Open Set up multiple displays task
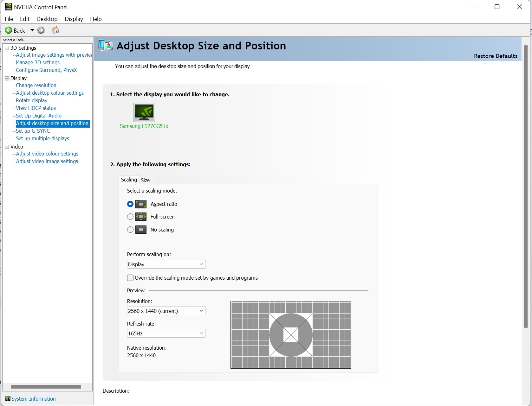Screen dimensions: 532x406 tap(42, 138)
